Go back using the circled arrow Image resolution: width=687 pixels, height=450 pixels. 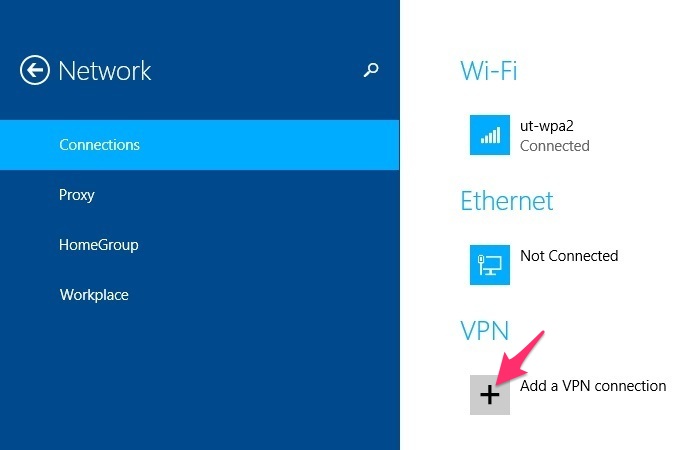click(x=35, y=70)
